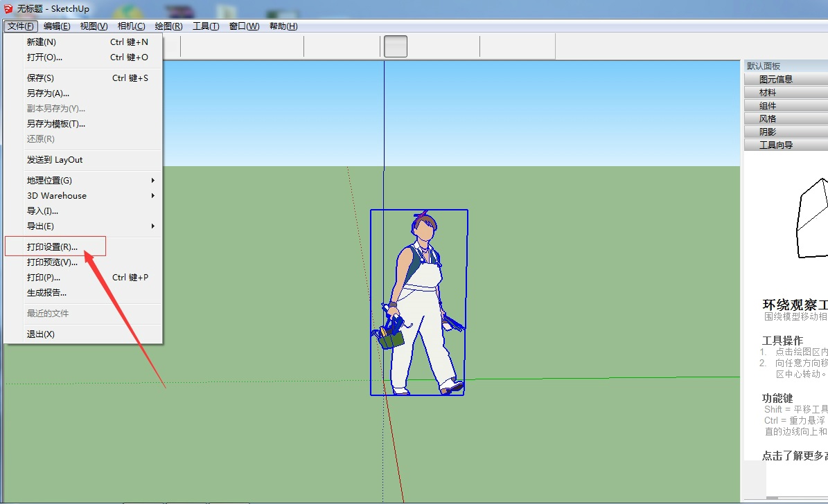Viewport: 828px width, 504px height.
Task: Open the 相机(C) menu in the menu bar
Action: click(x=131, y=26)
